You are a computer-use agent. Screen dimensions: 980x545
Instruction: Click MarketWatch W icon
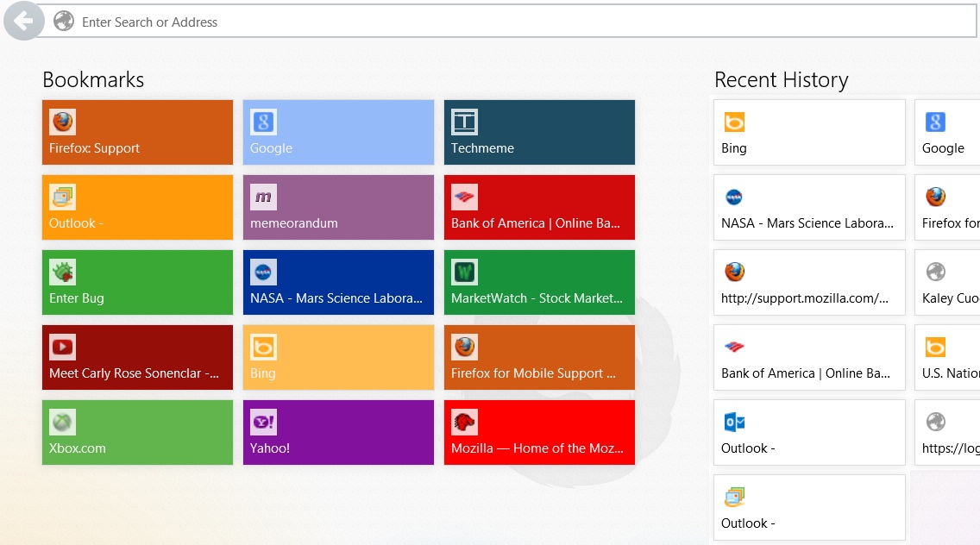464,272
